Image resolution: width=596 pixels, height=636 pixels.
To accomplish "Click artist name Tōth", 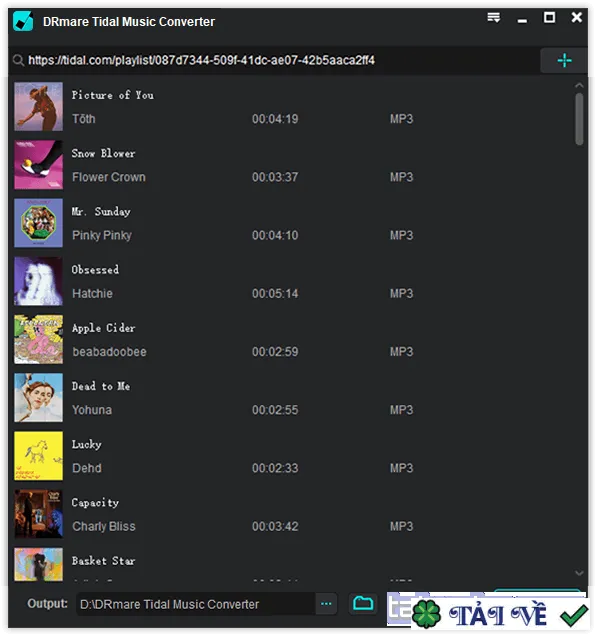I will pos(84,119).
